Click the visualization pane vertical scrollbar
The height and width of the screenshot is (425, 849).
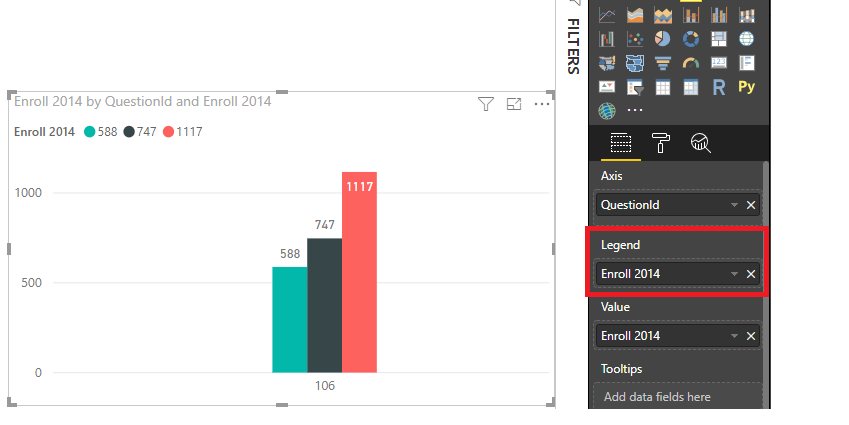766,284
